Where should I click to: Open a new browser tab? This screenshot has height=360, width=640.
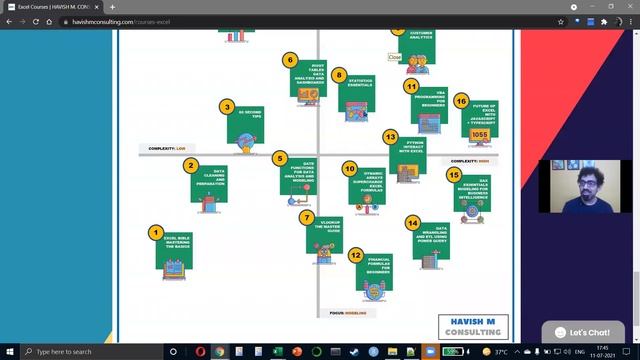click(x=112, y=7)
